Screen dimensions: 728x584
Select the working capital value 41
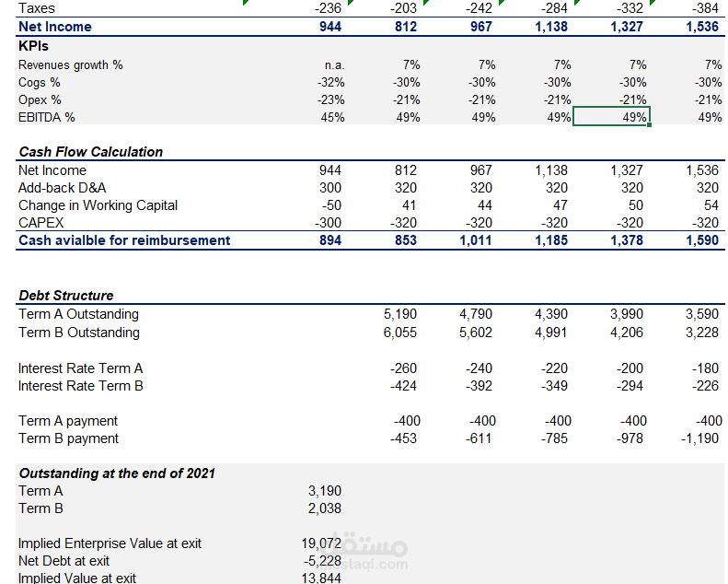[409, 205]
